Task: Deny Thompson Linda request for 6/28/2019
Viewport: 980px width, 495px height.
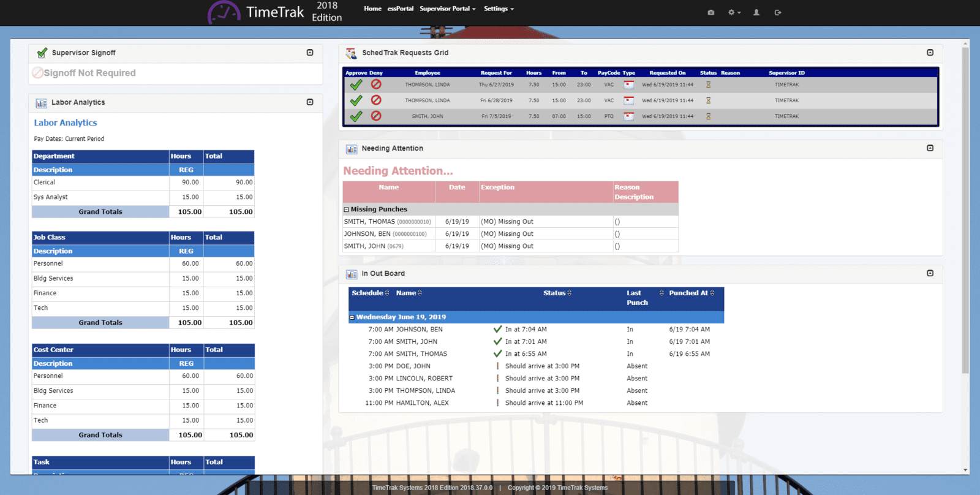Action: coord(376,100)
